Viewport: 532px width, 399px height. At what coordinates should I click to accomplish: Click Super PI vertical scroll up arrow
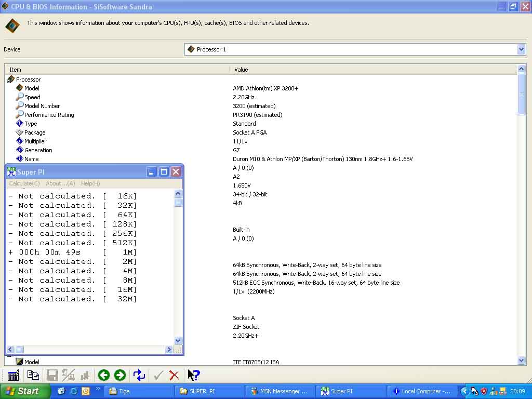178,193
